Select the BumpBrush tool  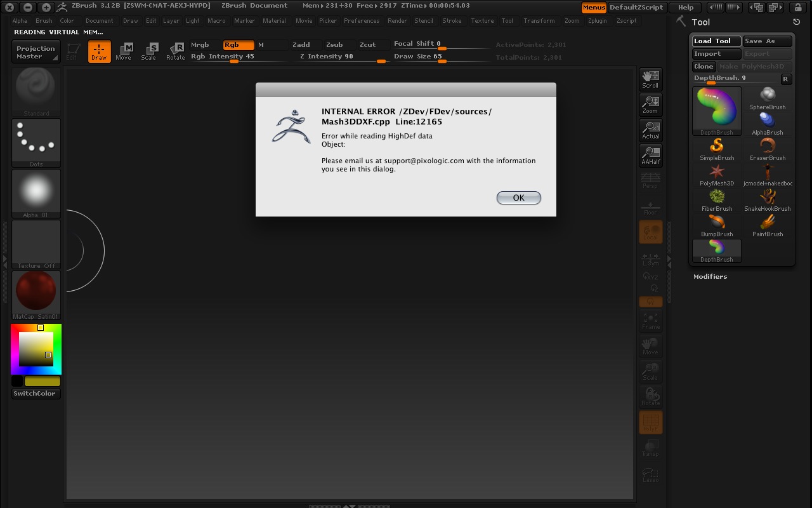[717, 225]
